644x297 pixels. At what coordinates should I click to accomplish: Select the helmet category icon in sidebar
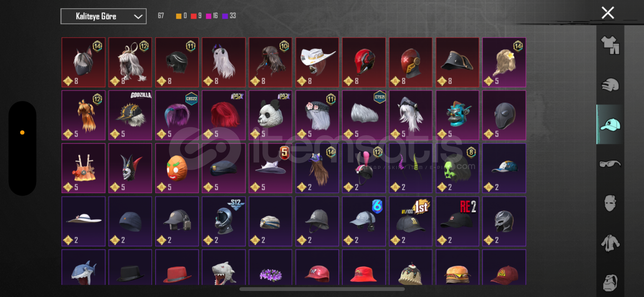tap(610, 85)
